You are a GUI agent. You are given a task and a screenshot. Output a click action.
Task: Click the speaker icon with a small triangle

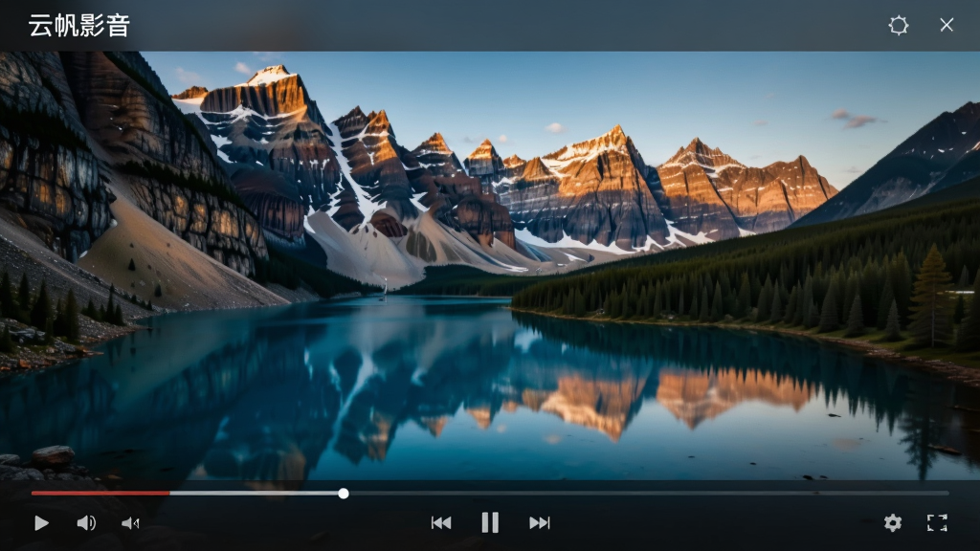130,523
